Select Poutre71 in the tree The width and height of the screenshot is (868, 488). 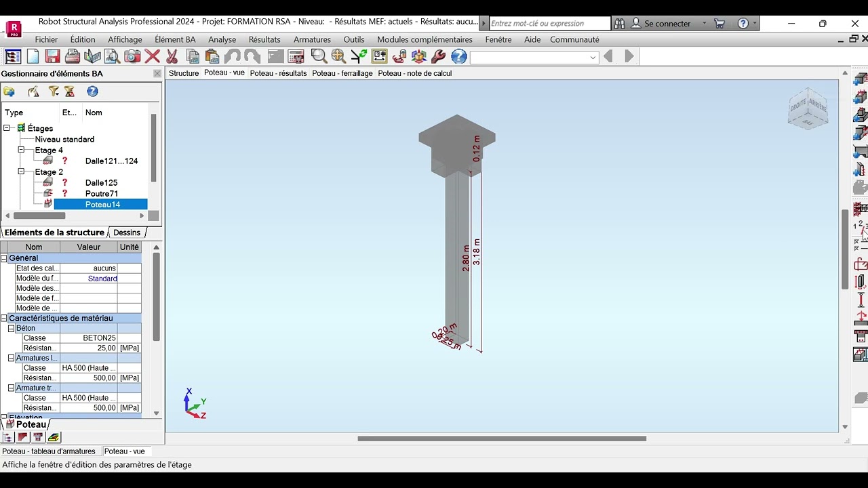(x=102, y=193)
